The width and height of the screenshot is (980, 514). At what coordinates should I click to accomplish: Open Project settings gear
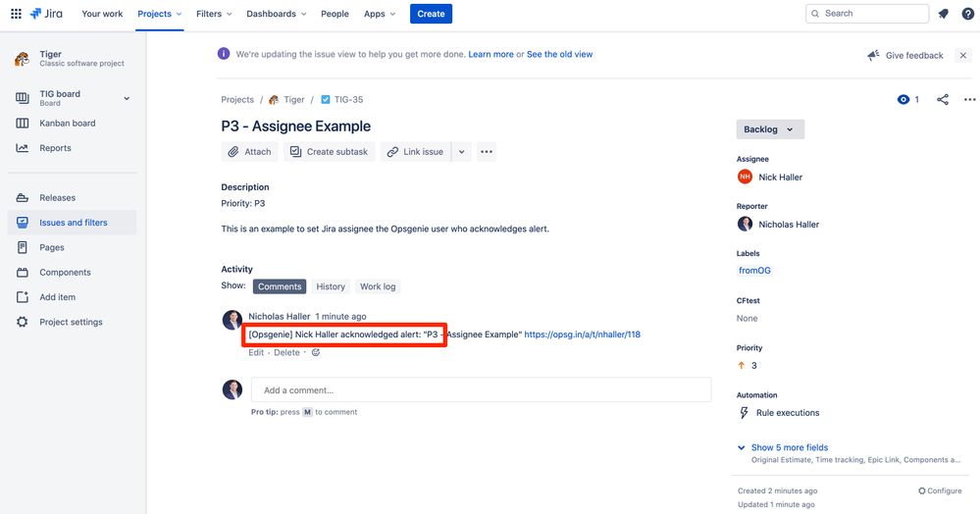click(23, 322)
